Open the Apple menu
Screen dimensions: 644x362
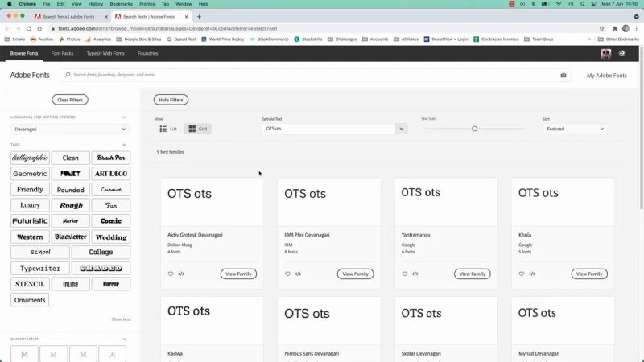(x=9, y=4)
